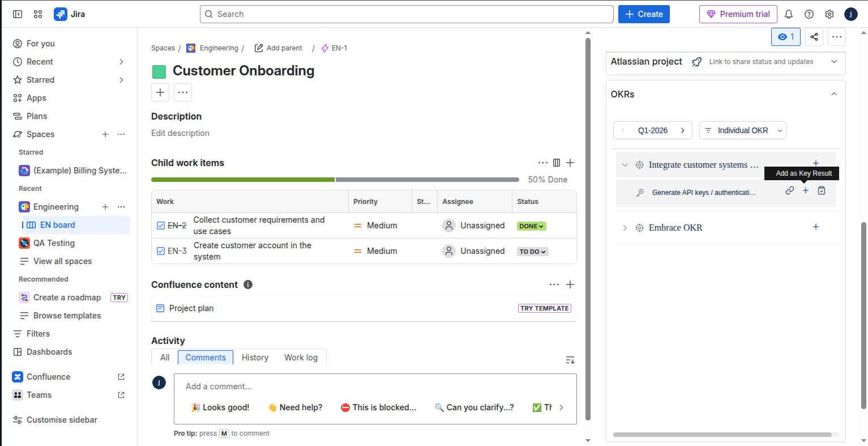Screen dimensions: 868x446
Task: Click Customise sidebar
Action: pos(62,420)
